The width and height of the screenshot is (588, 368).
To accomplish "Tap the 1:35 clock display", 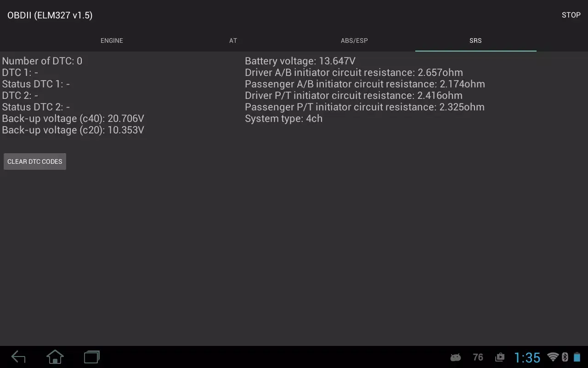I will [528, 357].
